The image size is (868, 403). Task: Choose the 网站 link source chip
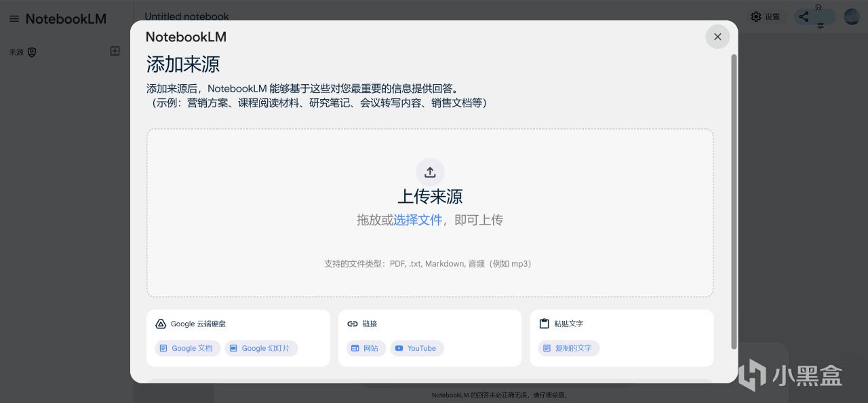(x=366, y=348)
